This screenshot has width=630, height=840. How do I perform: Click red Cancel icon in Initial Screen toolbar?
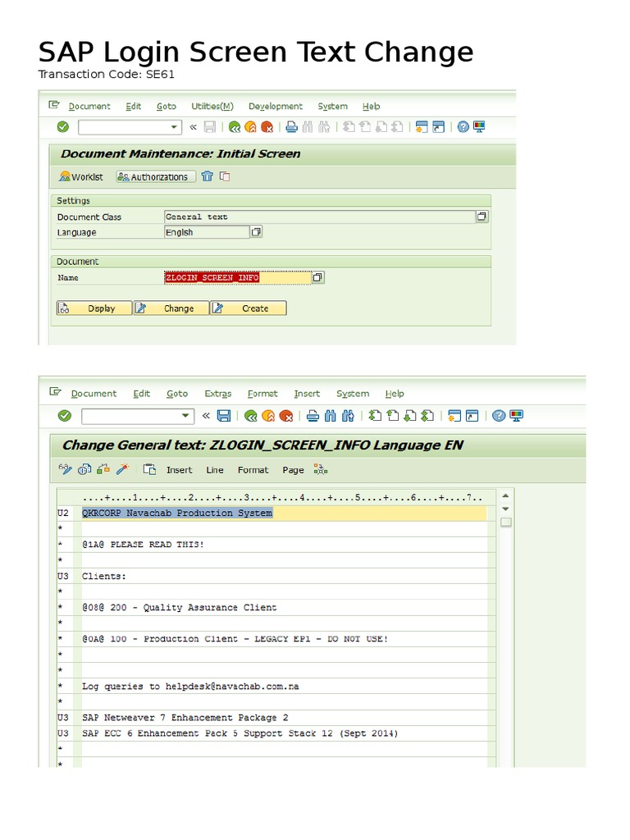coord(267,127)
